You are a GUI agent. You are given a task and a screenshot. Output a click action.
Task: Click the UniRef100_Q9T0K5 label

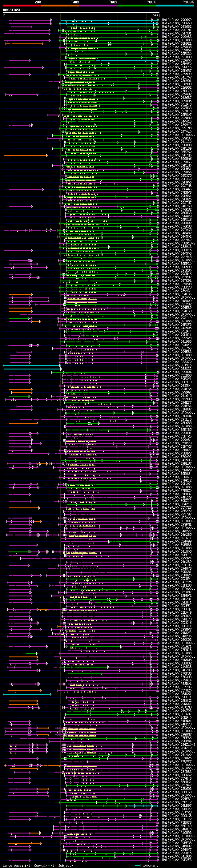[176, 230]
